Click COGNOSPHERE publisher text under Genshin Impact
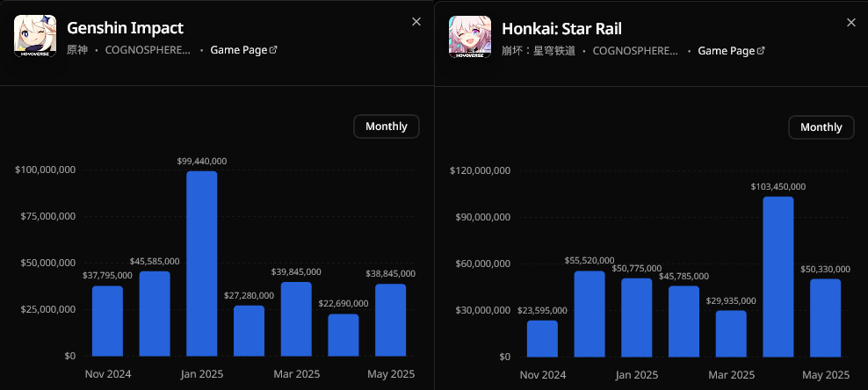Viewport: 868px width, 390px height. pyautogui.click(x=148, y=50)
